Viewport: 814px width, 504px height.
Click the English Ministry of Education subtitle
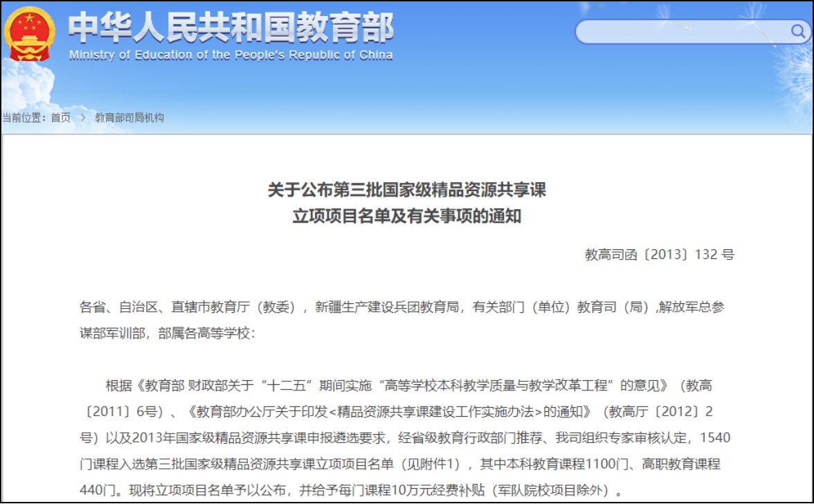[x=231, y=55]
